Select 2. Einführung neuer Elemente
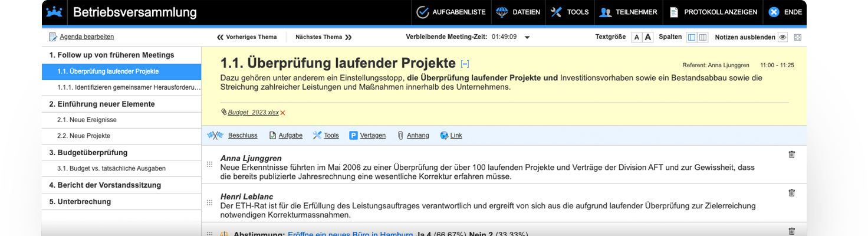This screenshot has height=236, width=868. point(121,104)
